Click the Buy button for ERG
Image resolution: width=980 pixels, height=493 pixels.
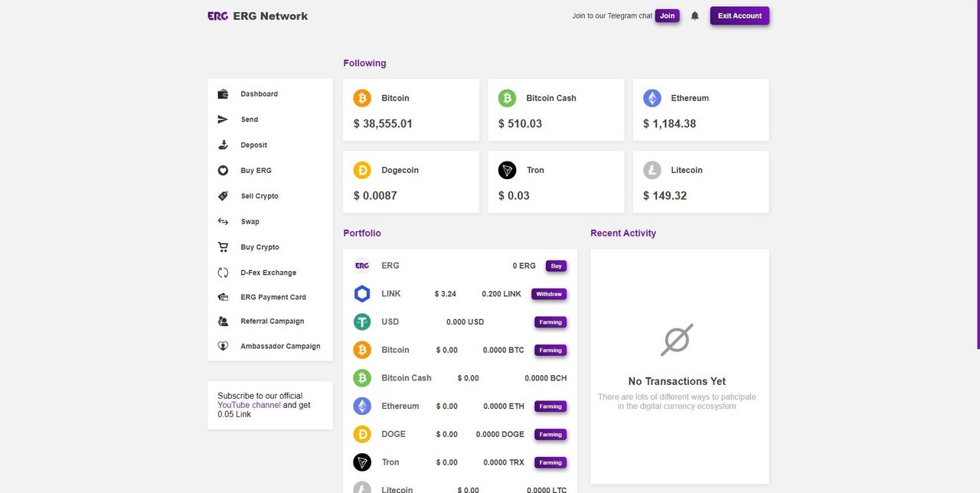pos(557,266)
